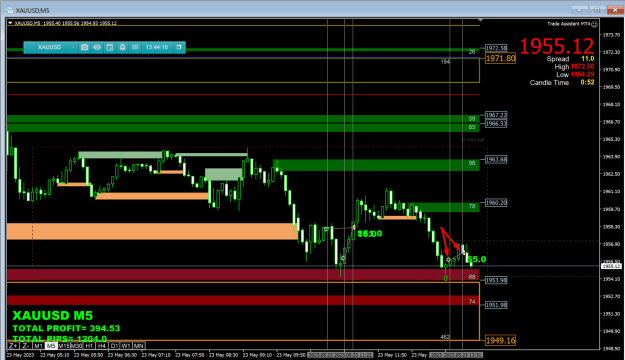Click the 1963.68 level price tag
The image size is (625, 360).
pos(496,159)
